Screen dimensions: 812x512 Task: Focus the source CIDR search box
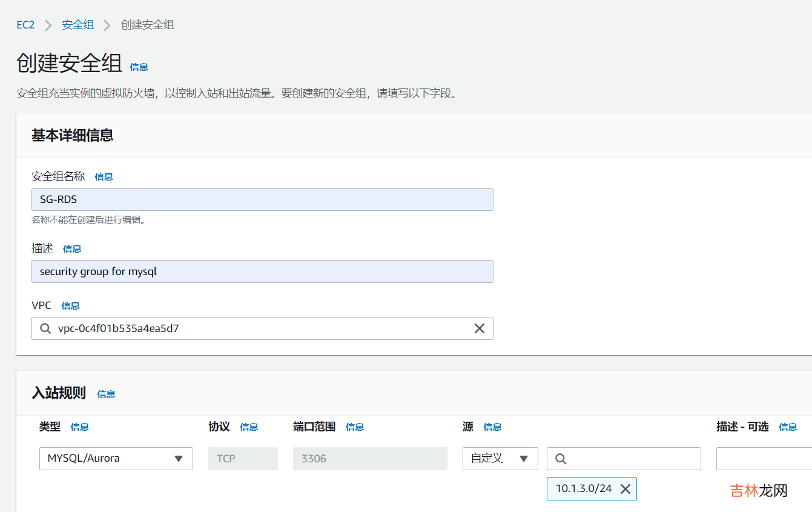point(624,459)
